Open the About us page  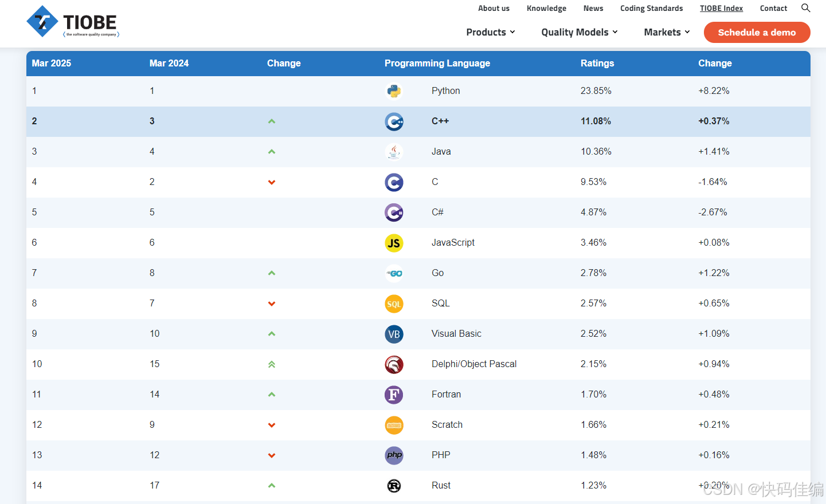494,8
